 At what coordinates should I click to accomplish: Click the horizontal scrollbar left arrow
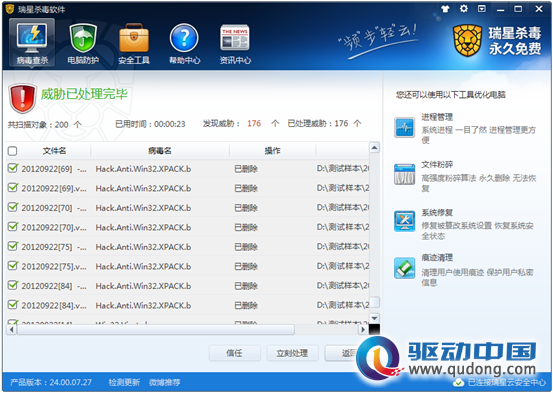[12, 329]
